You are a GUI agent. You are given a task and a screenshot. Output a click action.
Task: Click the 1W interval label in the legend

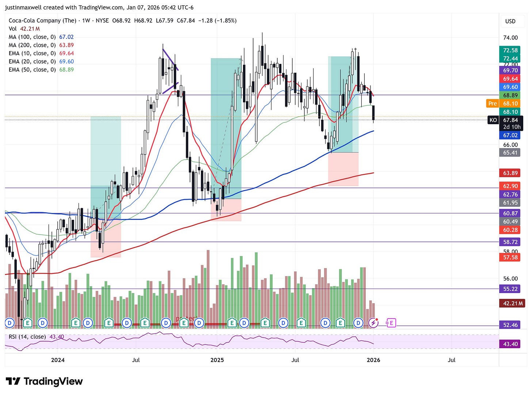tap(86, 20)
